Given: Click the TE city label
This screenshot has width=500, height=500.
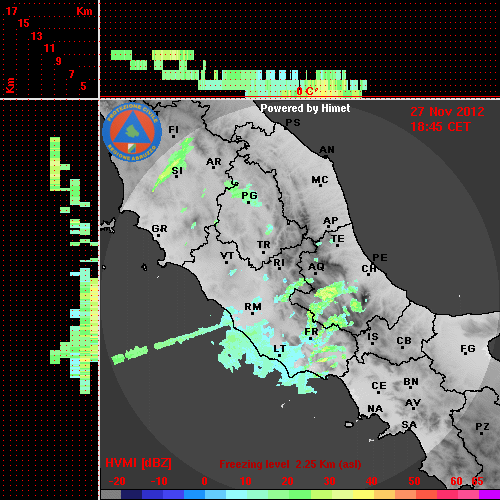Looking at the screenshot, I should pyautogui.click(x=338, y=239).
